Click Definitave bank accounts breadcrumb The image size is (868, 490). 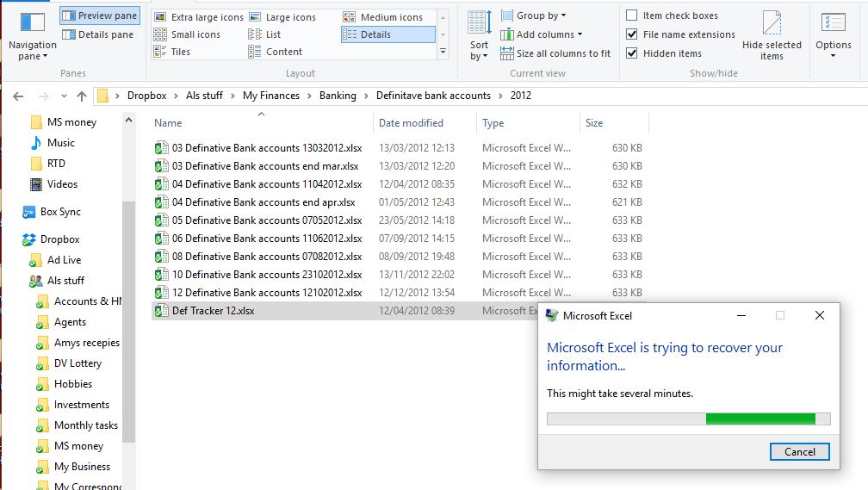click(433, 96)
